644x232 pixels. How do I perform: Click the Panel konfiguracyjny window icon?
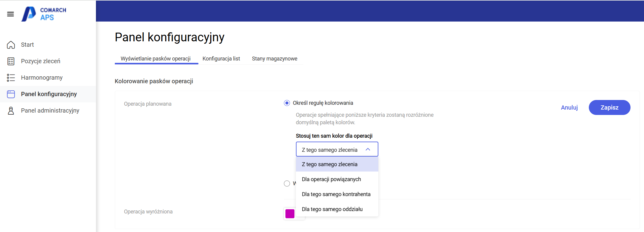[x=11, y=94]
